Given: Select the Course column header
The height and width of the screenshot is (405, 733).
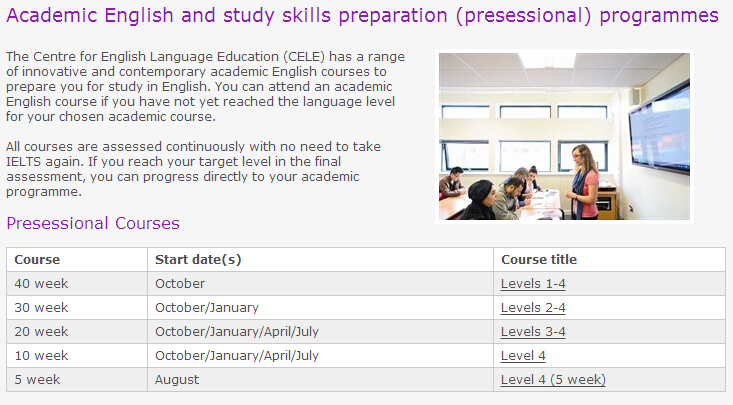Looking at the screenshot, I should (x=77, y=260).
